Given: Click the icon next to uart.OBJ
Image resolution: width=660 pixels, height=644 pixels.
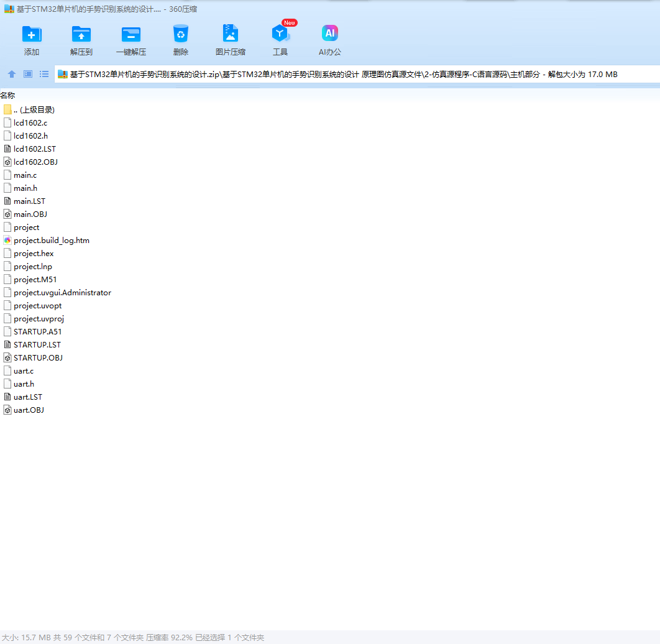Looking at the screenshot, I should pos(7,410).
